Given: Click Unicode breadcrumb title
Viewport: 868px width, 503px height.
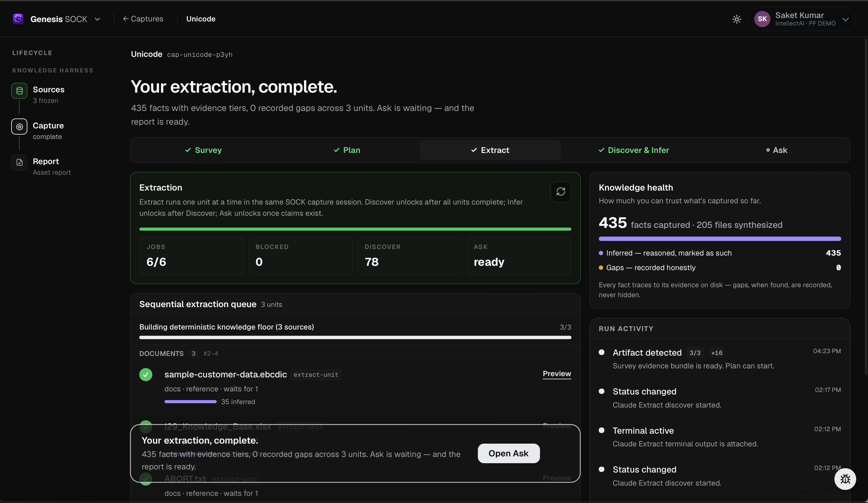Looking at the screenshot, I should (x=201, y=19).
